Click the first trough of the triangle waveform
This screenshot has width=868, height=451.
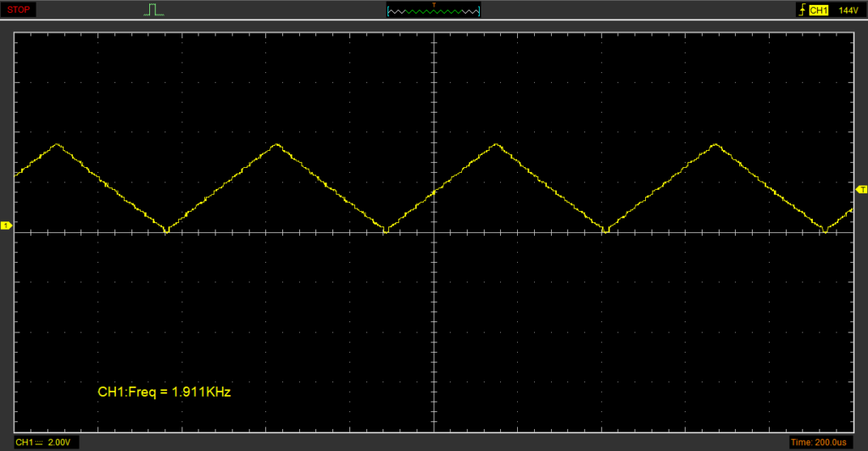point(166,230)
